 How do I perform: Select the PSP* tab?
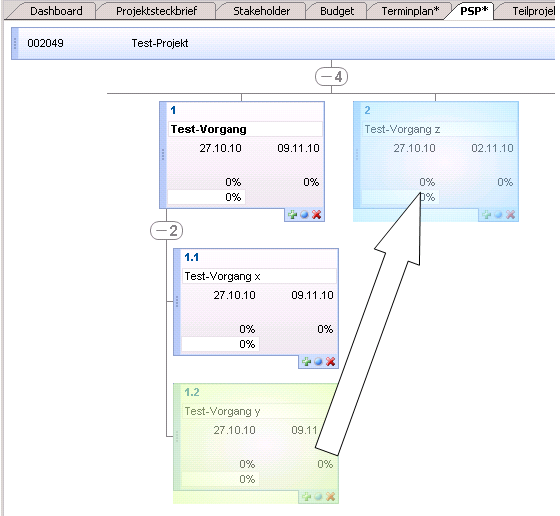(474, 11)
